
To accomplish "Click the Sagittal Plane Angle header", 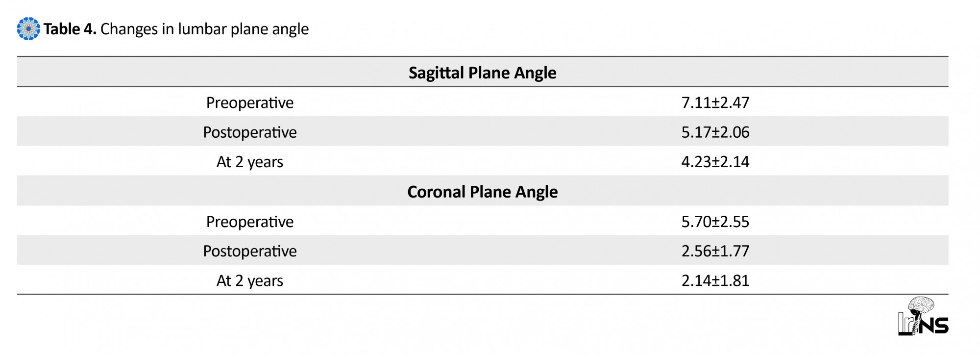I will (x=482, y=73).
